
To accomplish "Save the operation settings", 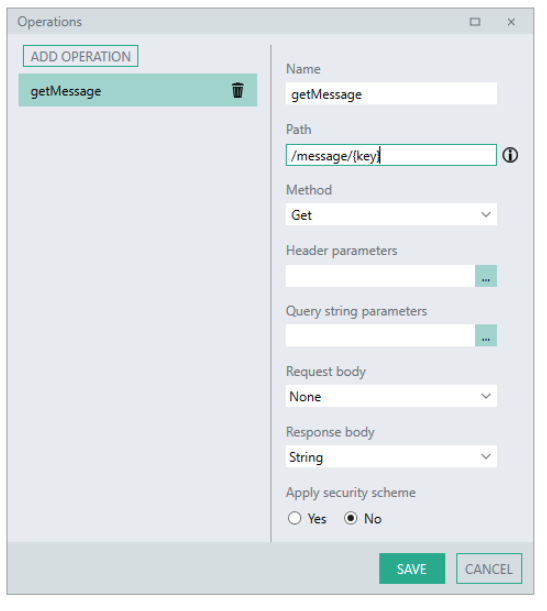I will [412, 569].
